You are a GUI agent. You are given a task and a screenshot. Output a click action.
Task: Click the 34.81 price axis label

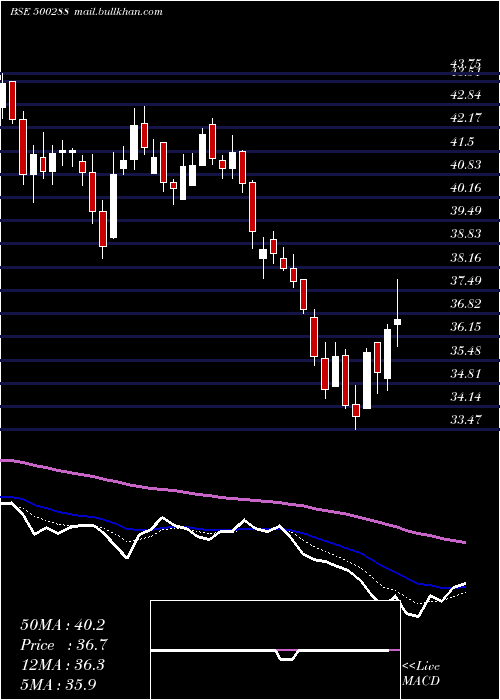point(466,374)
